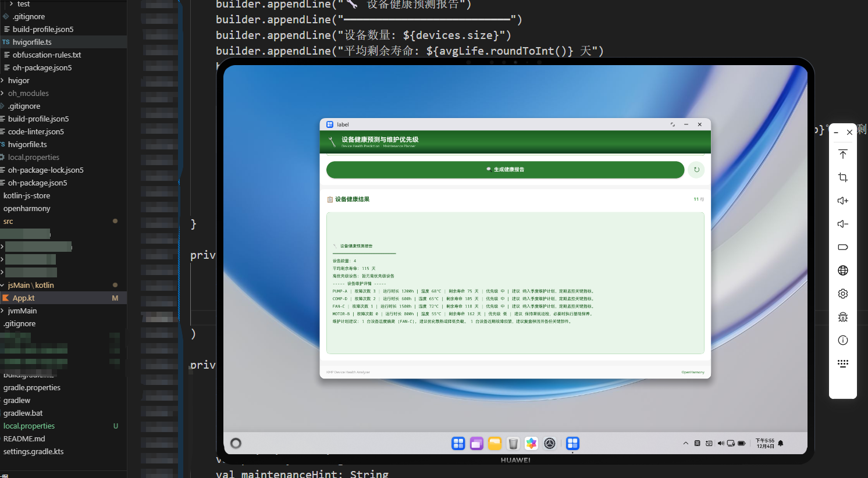
Task: Select the running label app in dock
Action: pyautogui.click(x=572, y=444)
